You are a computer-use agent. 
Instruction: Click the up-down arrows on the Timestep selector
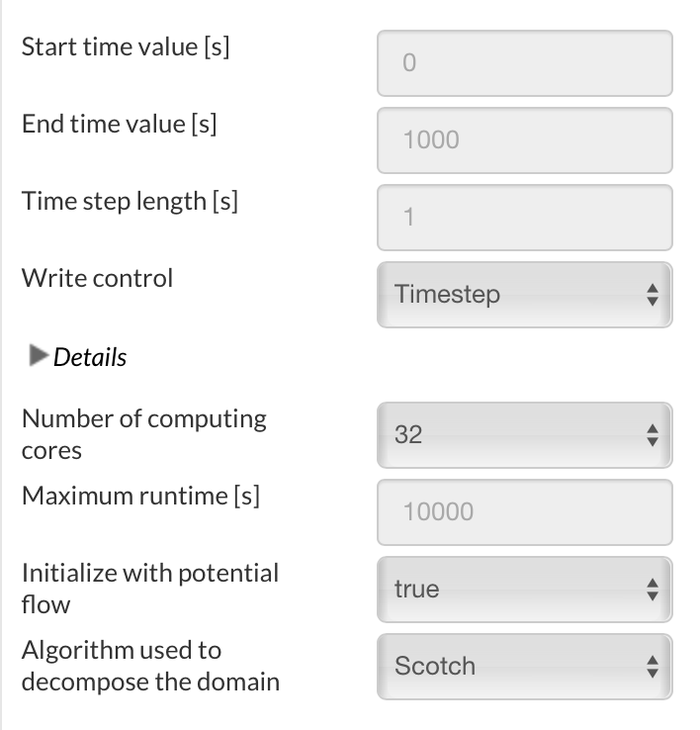[651, 295]
